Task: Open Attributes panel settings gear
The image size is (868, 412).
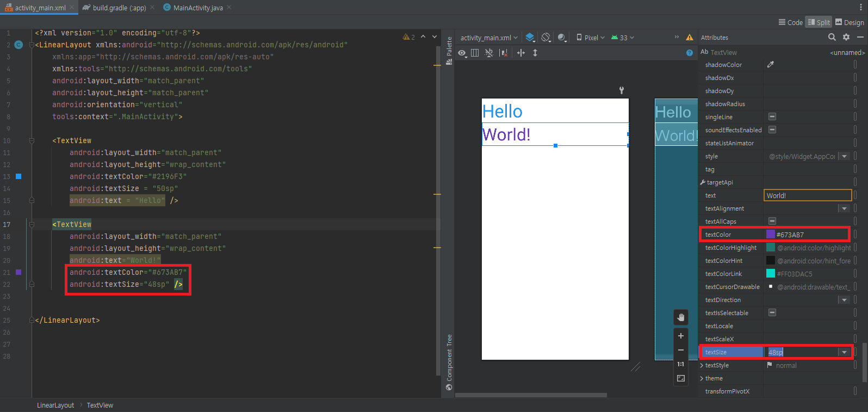Action: tap(846, 37)
